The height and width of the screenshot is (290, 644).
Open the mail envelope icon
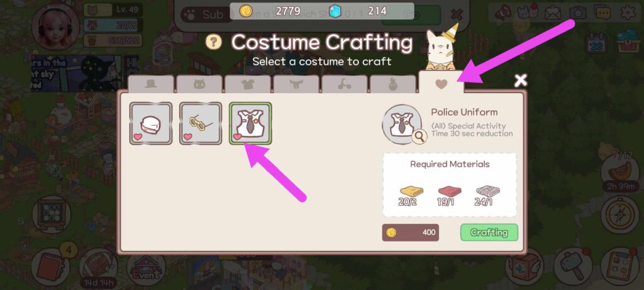(x=553, y=13)
